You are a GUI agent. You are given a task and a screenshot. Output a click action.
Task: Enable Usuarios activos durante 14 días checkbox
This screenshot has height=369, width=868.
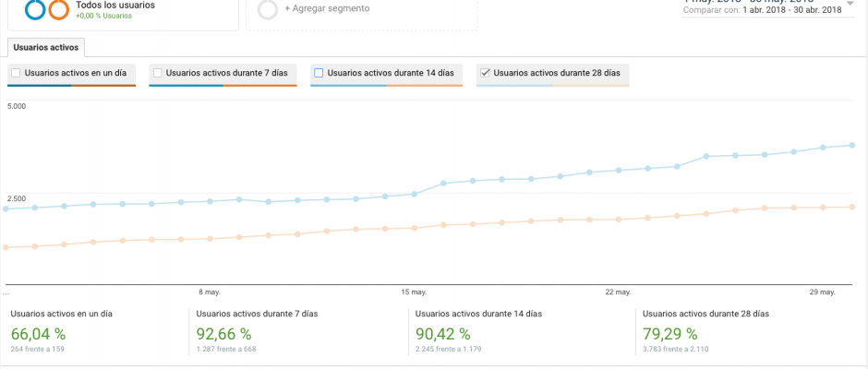click(x=319, y=73)
